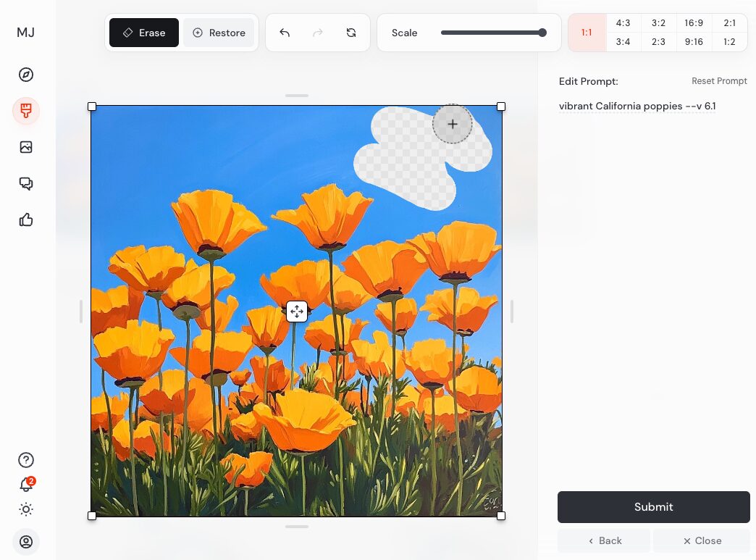
Task: Click the Reset Prompt link
Action: coord(719,81)
